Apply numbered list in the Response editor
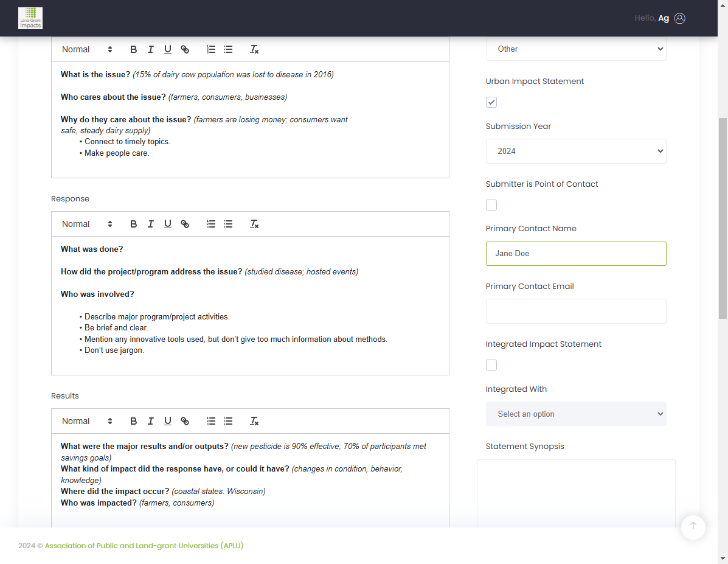Image resolution: width=728 pixels, height=564 pixels. (211, 224)
